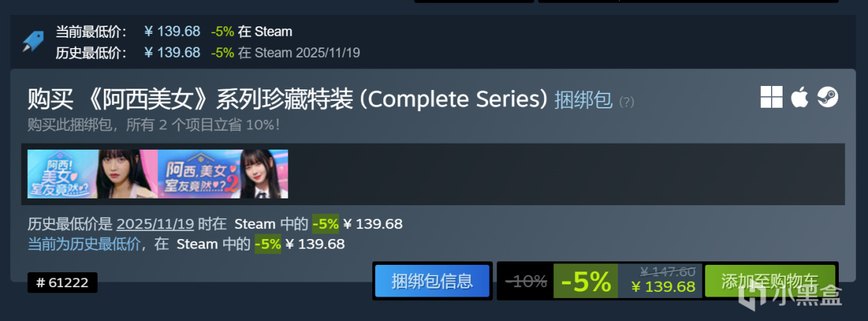The width and height of the screenshot is (868, 321).
Task: Click the 2025/11/19 underlined date link
Action: (x=155, y=224)
